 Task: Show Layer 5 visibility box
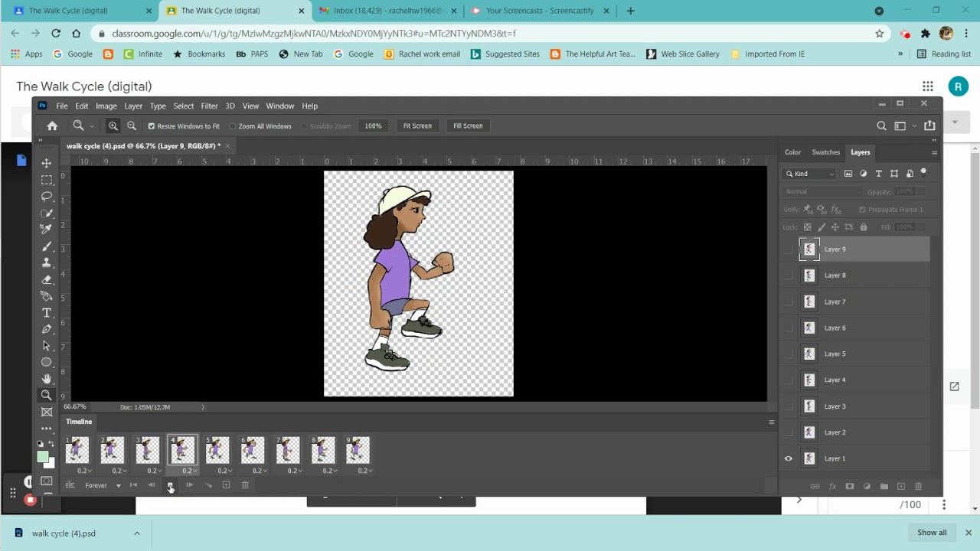coord(789,354)
